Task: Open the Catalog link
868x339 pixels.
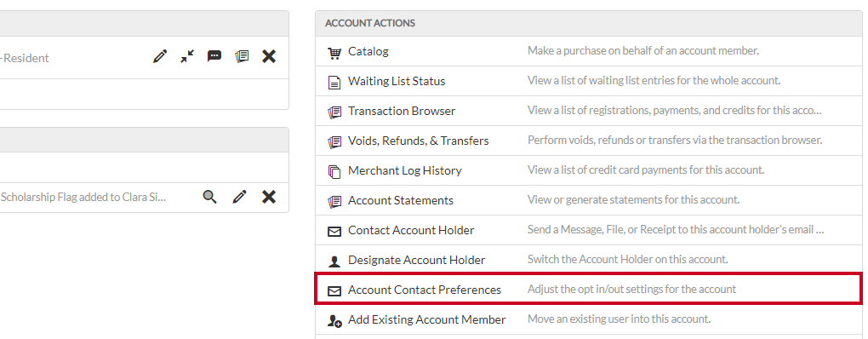Action: [368, 51]
